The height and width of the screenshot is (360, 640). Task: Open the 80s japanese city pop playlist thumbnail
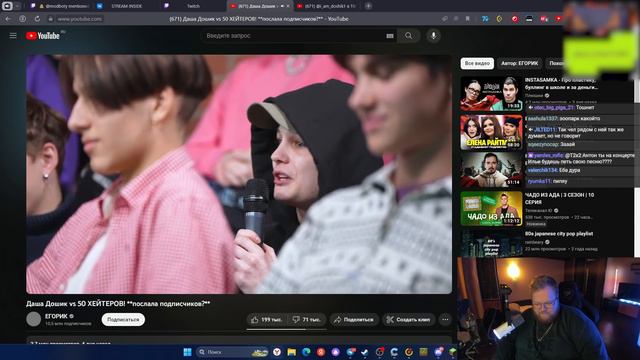491,244
